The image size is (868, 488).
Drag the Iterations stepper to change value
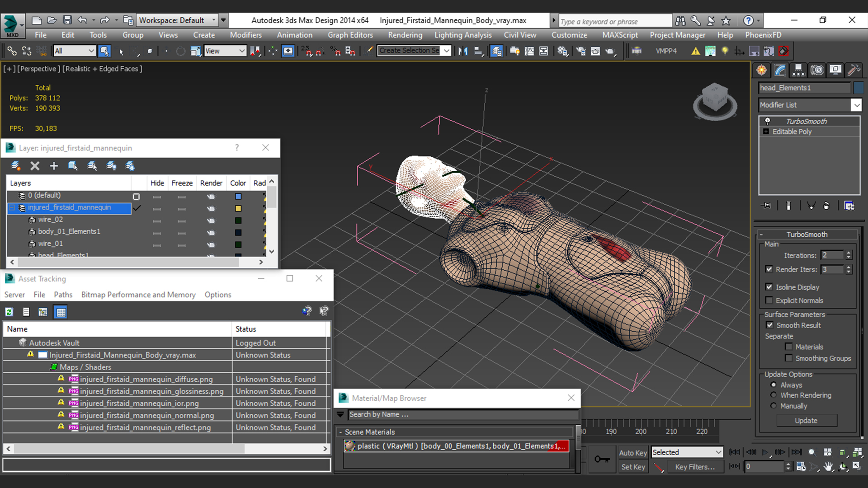point(849,254)
